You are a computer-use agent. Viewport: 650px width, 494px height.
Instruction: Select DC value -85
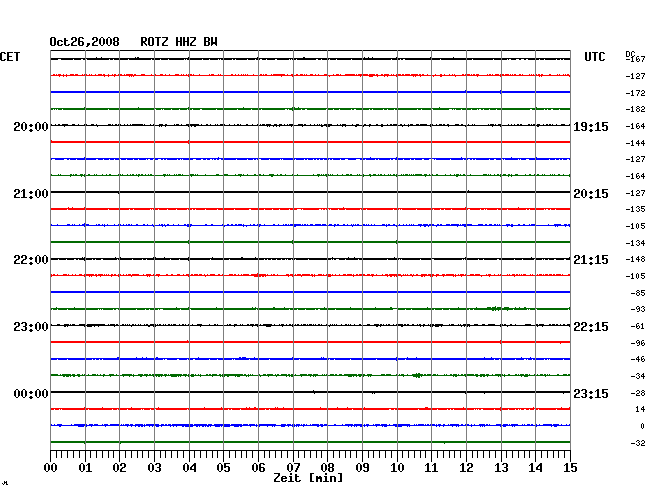[638, 293]
